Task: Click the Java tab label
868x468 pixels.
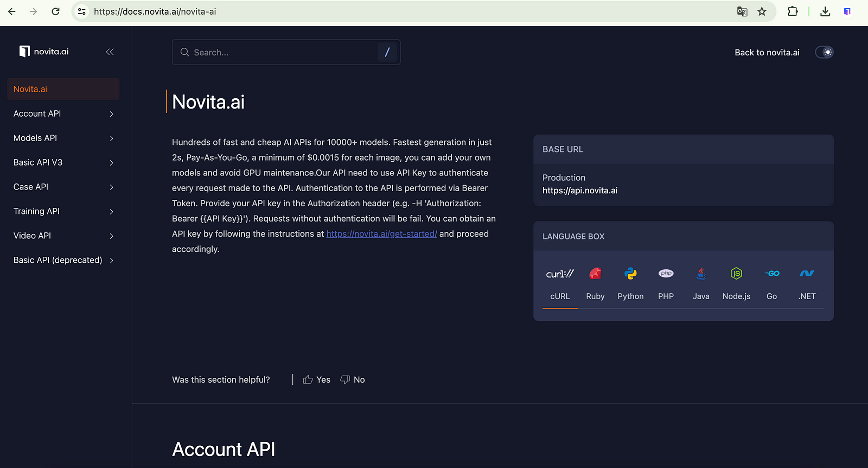Action: pyautogui.click(x=701, y=296)
